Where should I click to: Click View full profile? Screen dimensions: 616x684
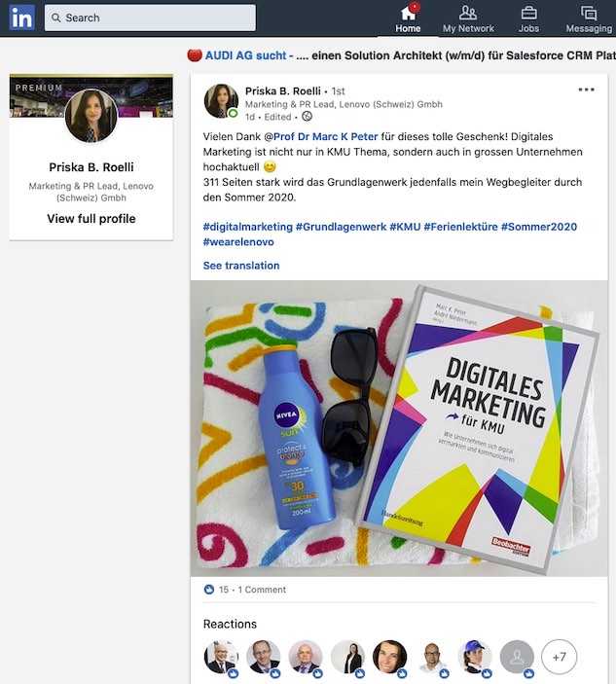91,219
